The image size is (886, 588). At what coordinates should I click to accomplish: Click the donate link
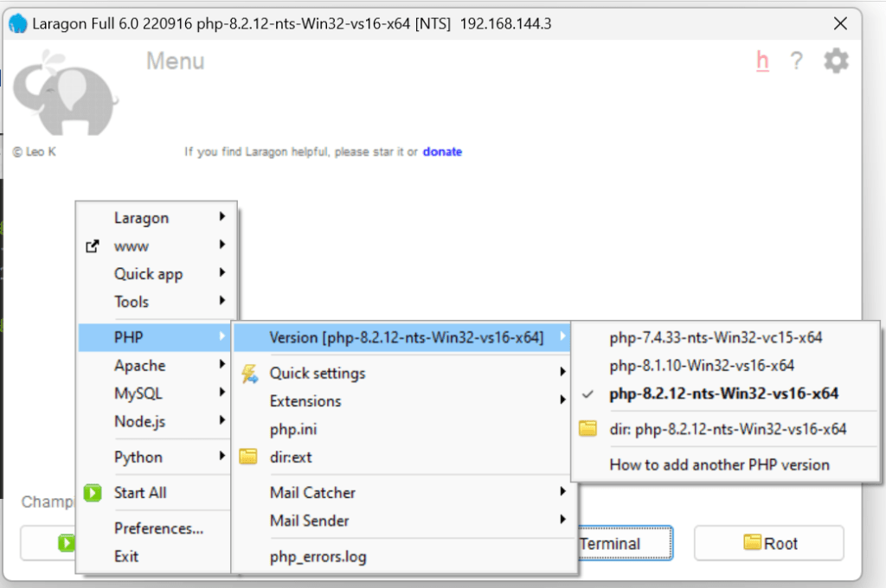(x=442, y=151)
